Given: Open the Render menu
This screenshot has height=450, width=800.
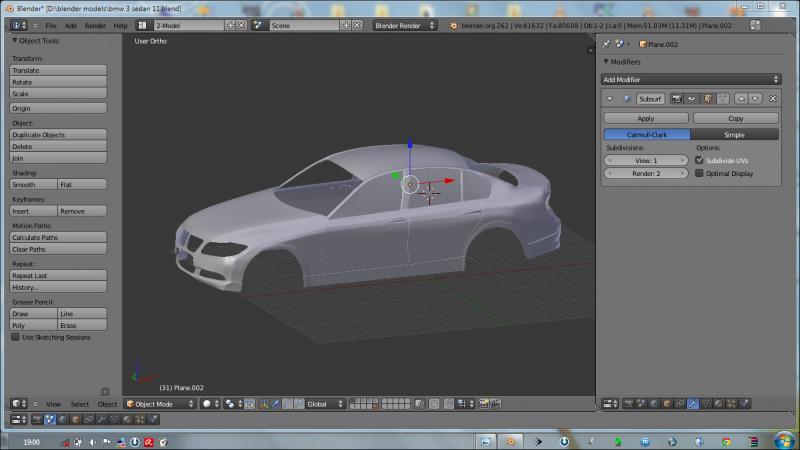Looking at the screenshot, I should coord(95,25).
